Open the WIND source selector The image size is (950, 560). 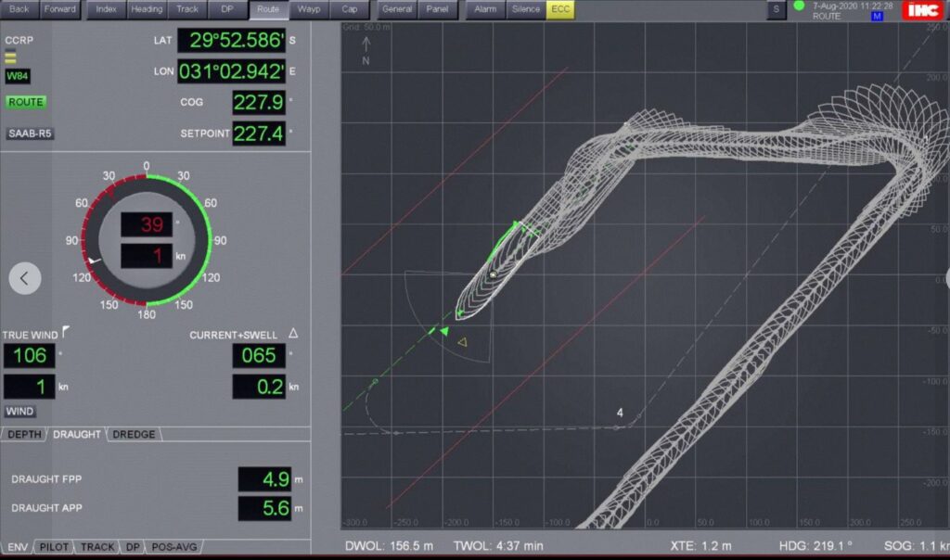tap(19, 411)
